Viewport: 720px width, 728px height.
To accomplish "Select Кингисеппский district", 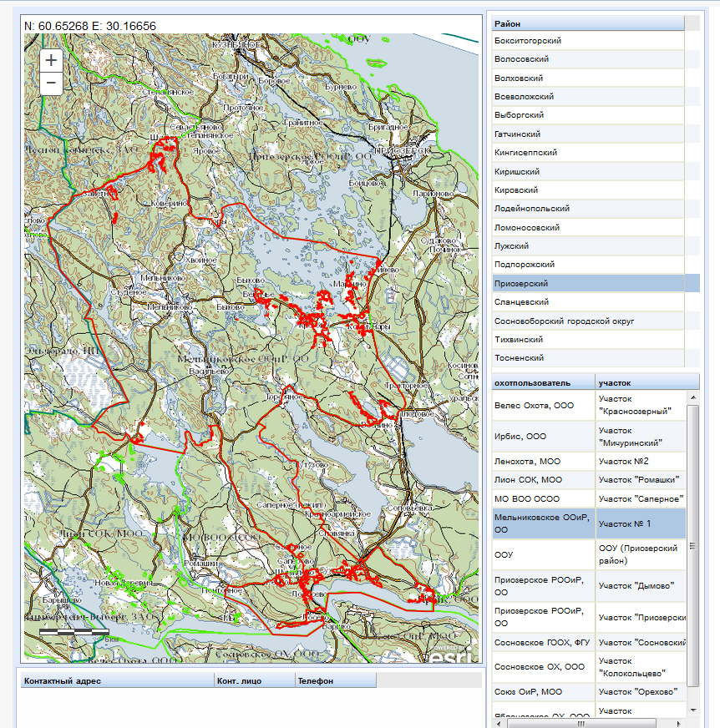I will pyautogui.click(x=588, y=153).
